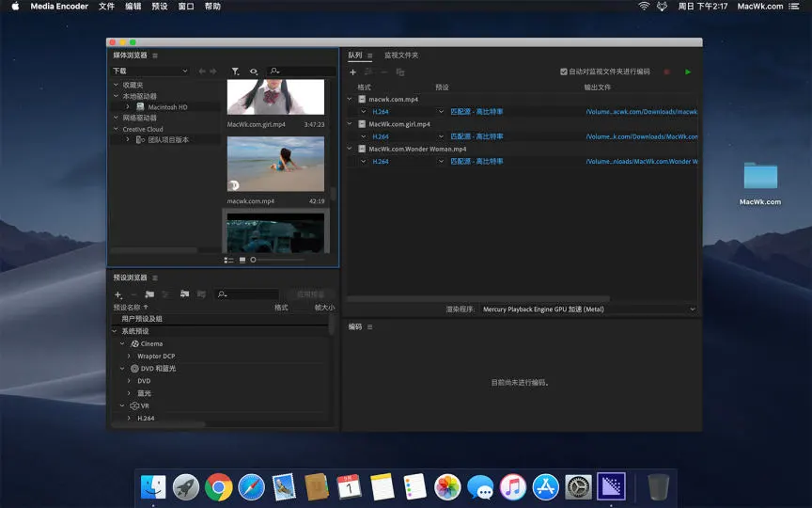Click the duplicate icon in queue toolbar
Image resolution: width=812 pixels, height=508 pixels.
pos(399,72)
